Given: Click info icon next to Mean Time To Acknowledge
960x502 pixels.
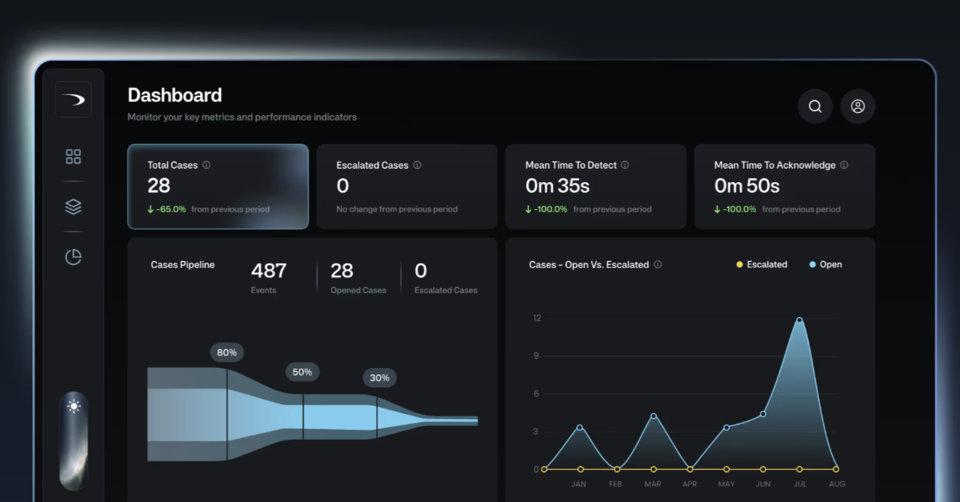Looking at the screenshot, I should (844, 165).
